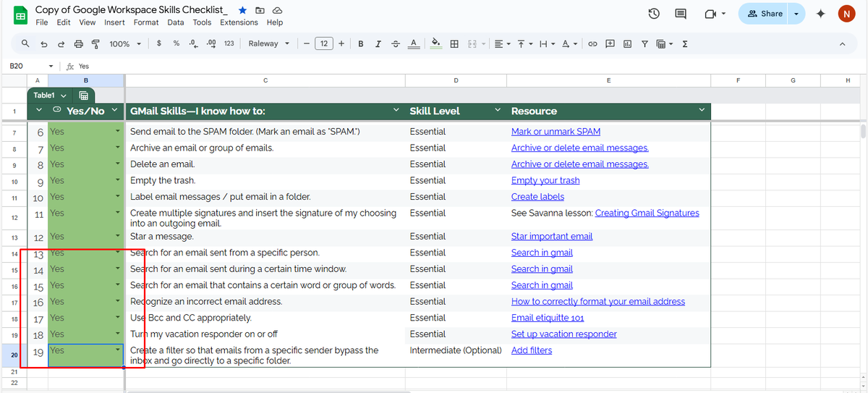The height and width of the screenshot is (393, 868).
Task: Hide the toolbar menus with the caret
Action: tap(842, 44)
